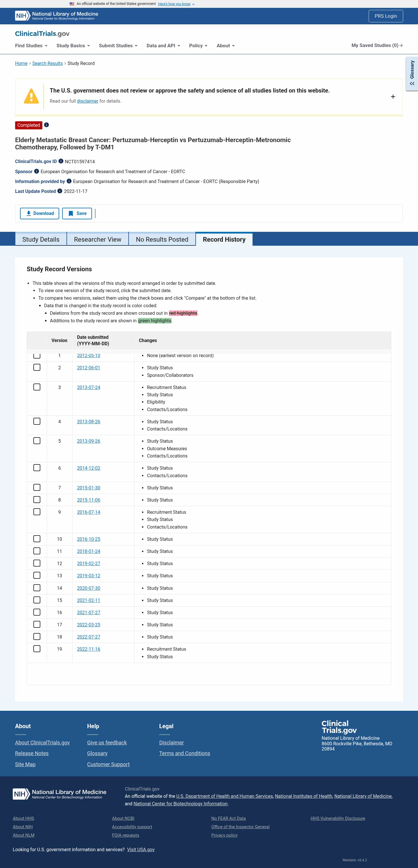Image resolution: width=418 pixels, height=868 pixels.
Task: Expand the Data and API menu
Action: point(163,46)
